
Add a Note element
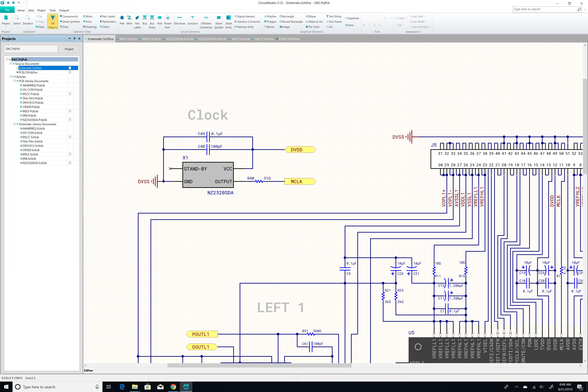click(349, 25)
